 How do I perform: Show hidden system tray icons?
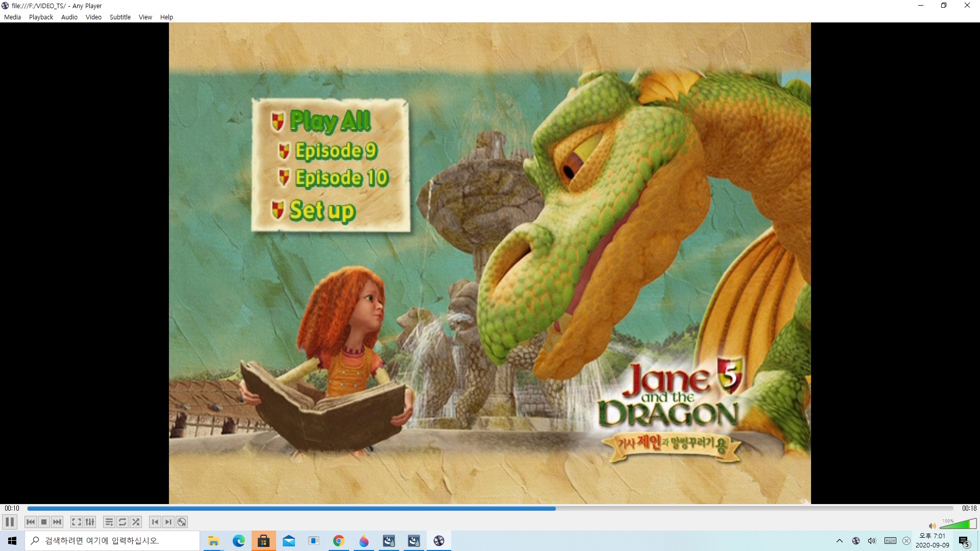[839, 541]
